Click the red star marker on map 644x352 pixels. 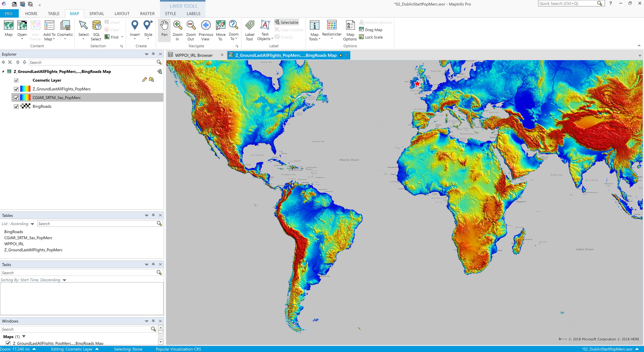[417, 83]
